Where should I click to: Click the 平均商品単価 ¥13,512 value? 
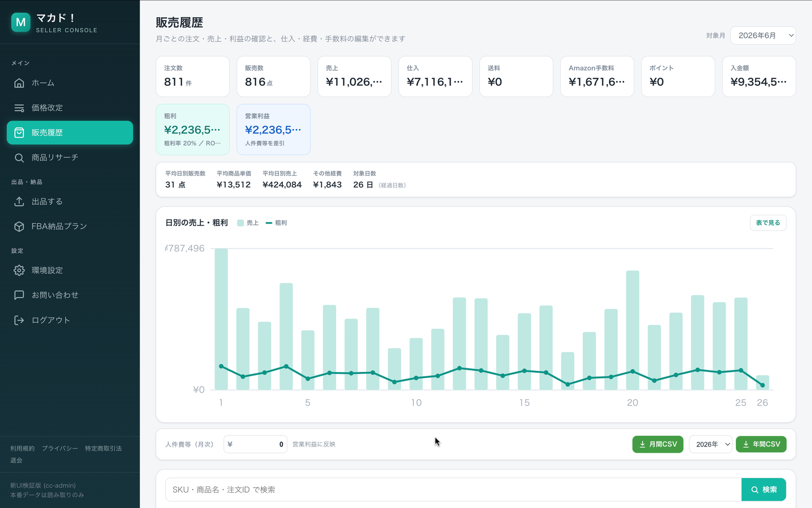(x=233, y=185)
